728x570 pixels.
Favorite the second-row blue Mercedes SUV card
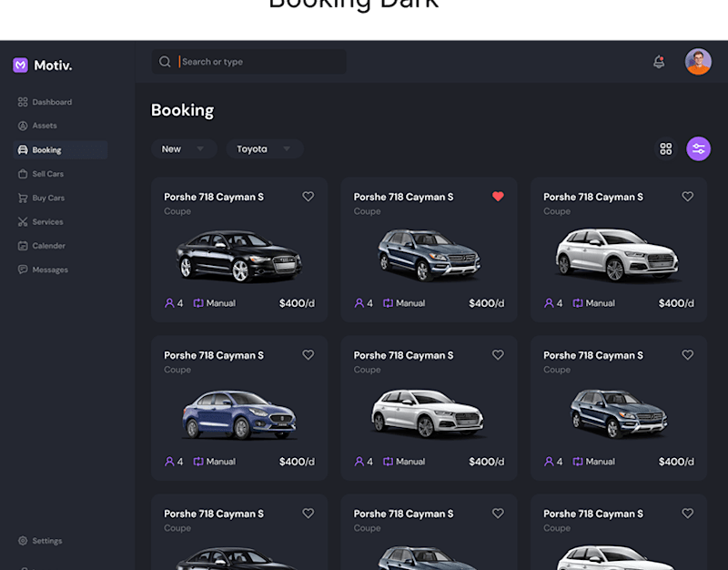click(x=688, y=355)
